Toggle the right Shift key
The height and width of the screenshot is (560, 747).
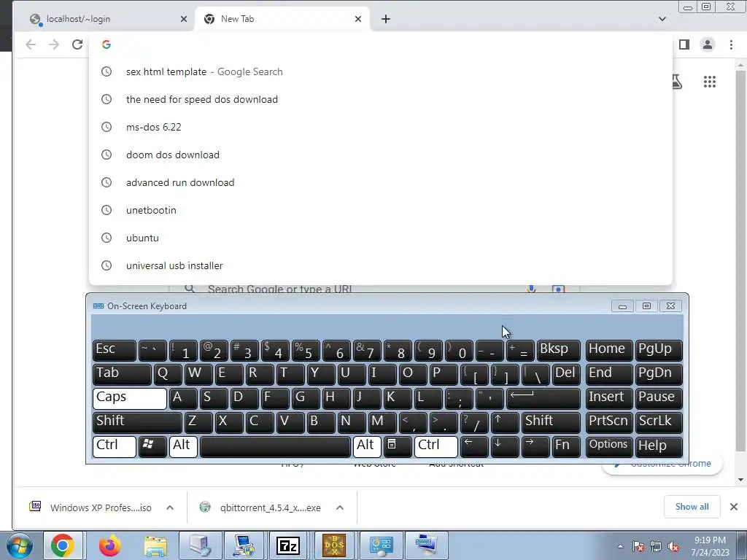551,422
